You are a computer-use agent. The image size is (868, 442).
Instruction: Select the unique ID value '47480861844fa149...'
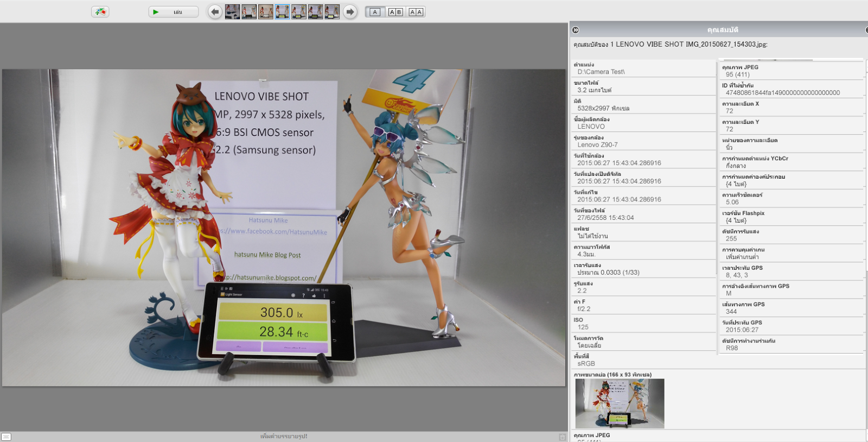782,93
